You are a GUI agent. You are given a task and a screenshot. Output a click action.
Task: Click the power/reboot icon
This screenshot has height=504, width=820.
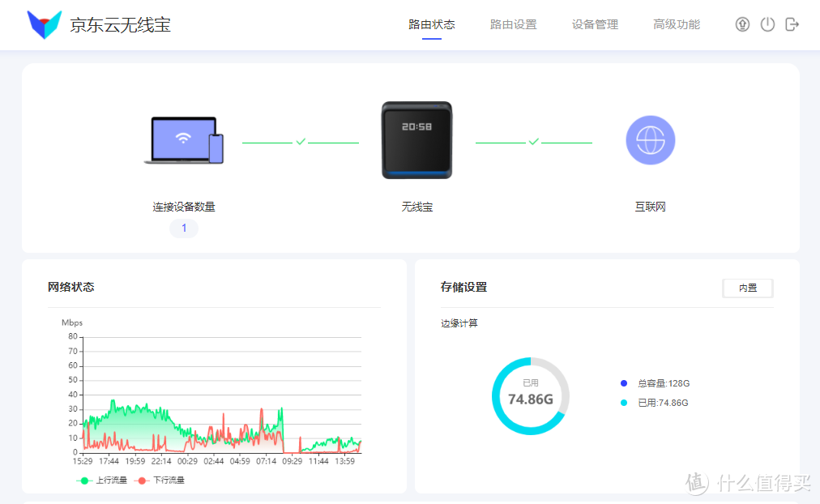point(767,24)
